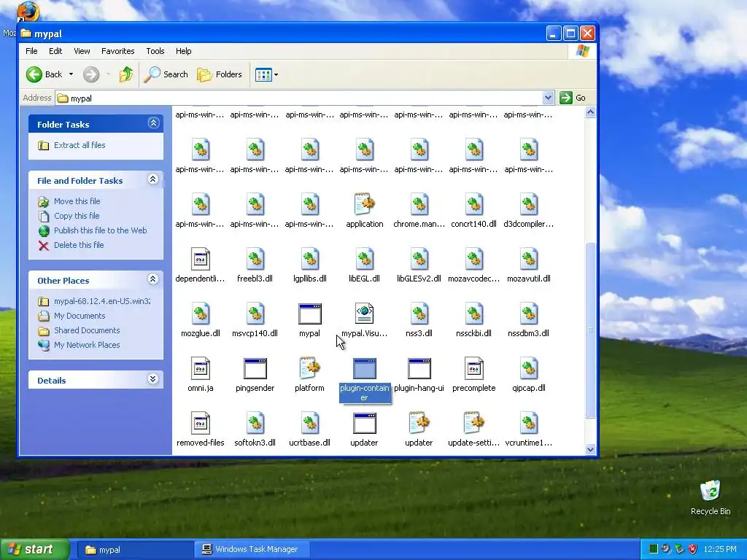Select concrt140.dll file icon
The width and height of the screenshot is (747, 560).
click(474, 204)
